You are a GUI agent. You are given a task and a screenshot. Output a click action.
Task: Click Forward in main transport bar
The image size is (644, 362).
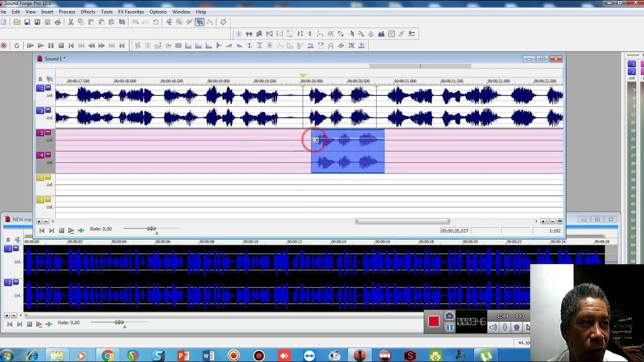click(x=102, y=46)
